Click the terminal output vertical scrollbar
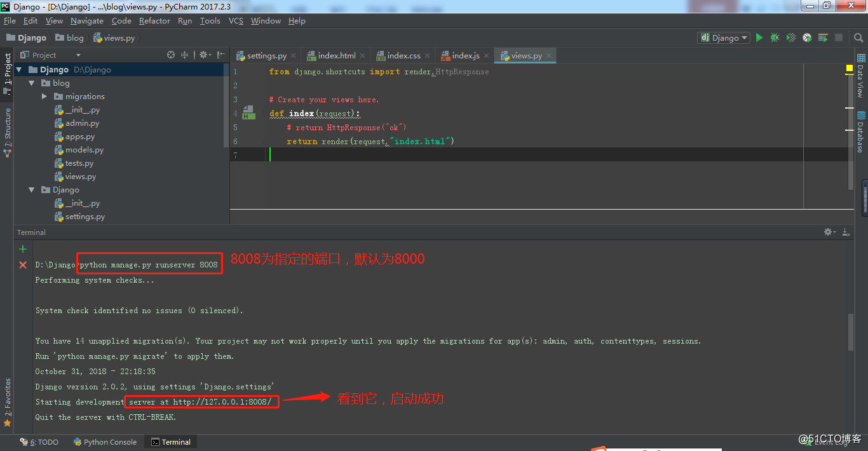868x451 pixels. pyautogui.click(x=851, y=332)
